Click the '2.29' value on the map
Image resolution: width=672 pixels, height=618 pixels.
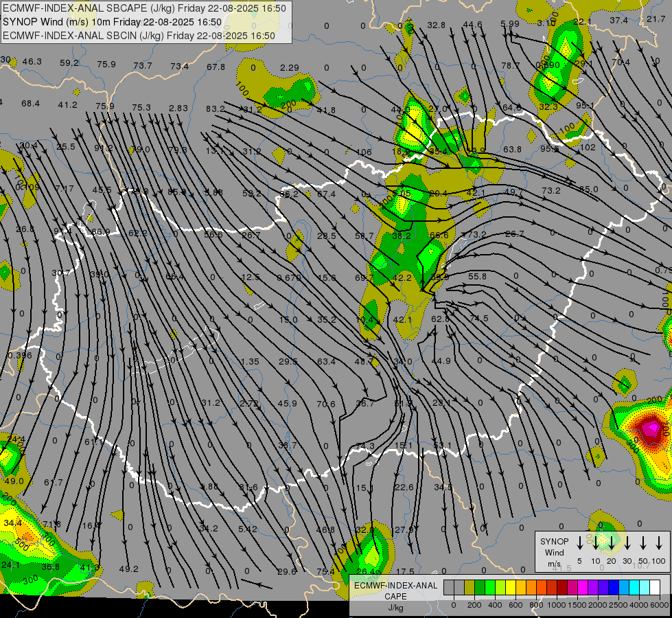coord(289,68)
